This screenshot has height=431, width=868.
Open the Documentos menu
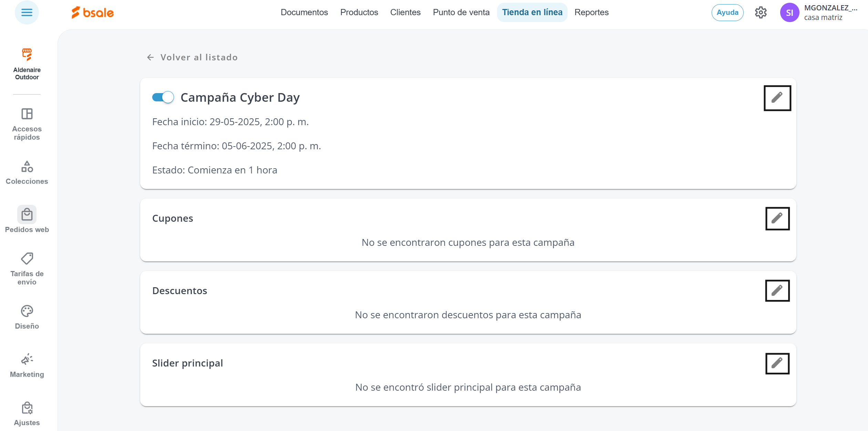pyautogui.click(x=304, y=12)
